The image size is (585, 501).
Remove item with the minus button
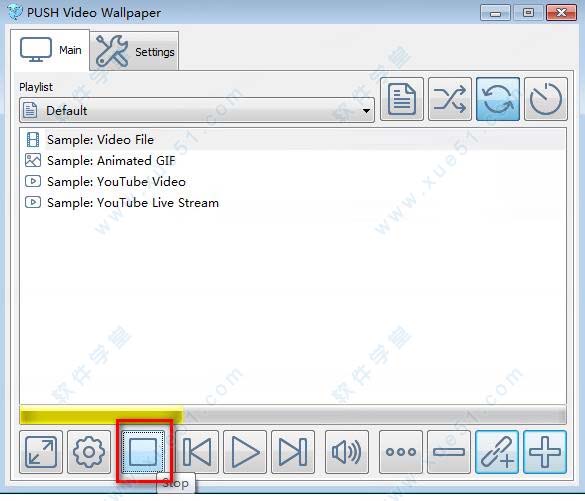(x=449, y=452)
